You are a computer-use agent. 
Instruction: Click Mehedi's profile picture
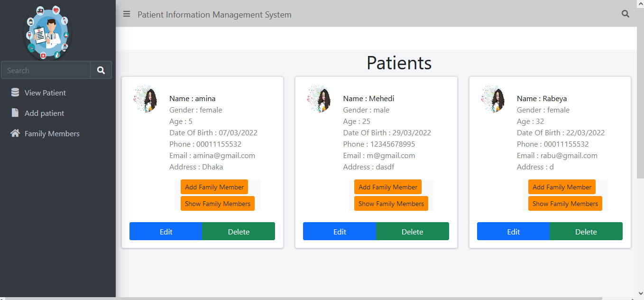(x=319, y=99)
